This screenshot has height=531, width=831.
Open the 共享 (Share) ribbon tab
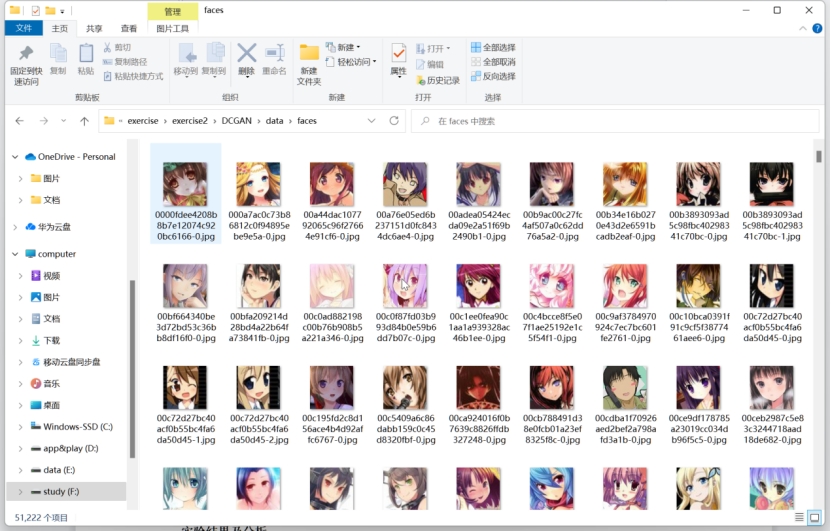point(94,29)
